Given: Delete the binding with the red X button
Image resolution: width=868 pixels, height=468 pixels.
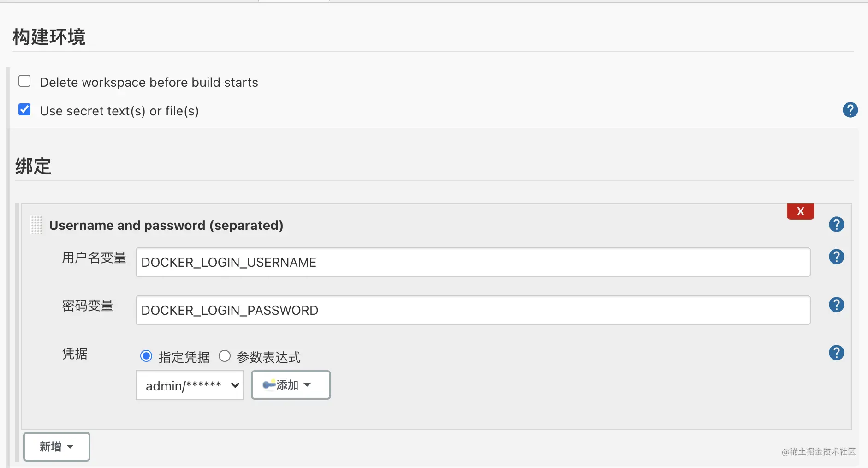Looking at the screenshot, I should pos(800,211).
